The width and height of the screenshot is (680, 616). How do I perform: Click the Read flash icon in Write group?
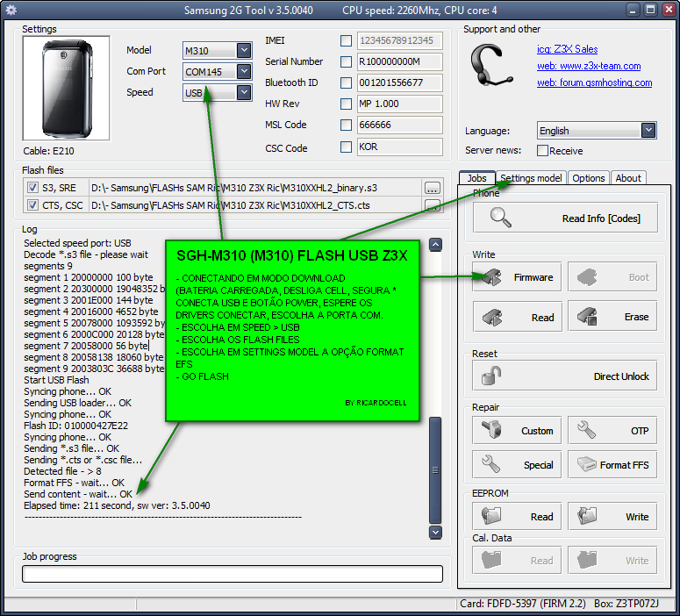click(x=492, y=317)
